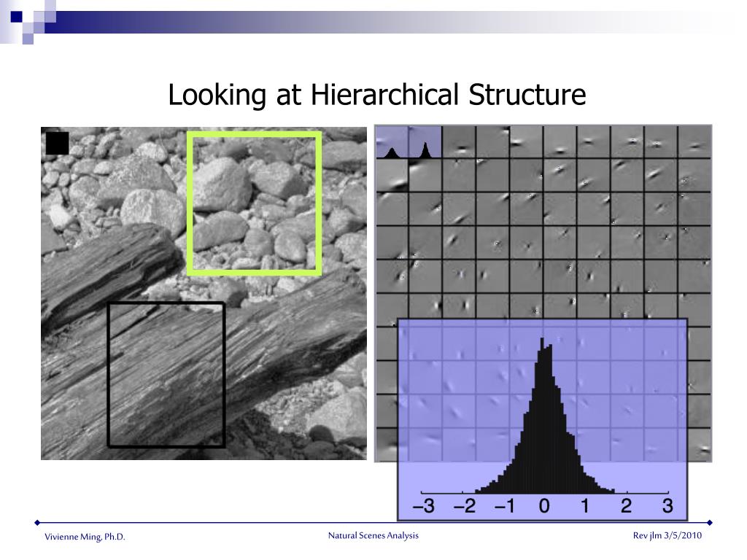Click the 0 label on the histogram axis
This screenshot has height=560, width=747.
tap(544, 506)
